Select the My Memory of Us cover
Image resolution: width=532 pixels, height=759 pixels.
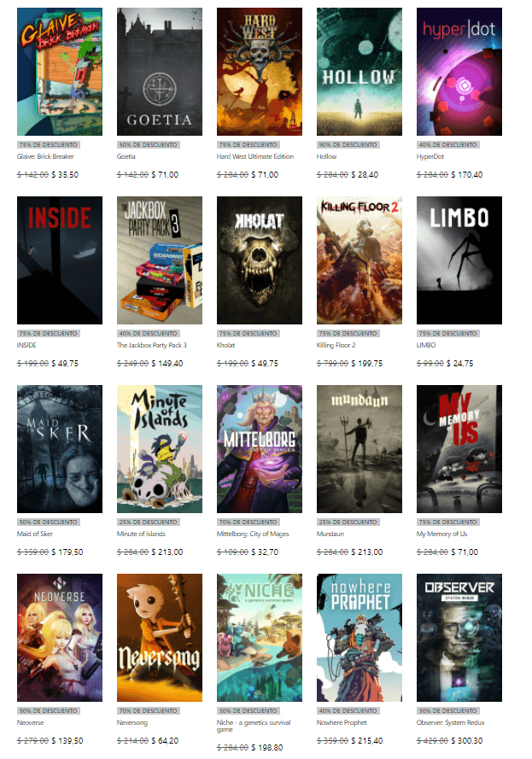pos(459,449)
